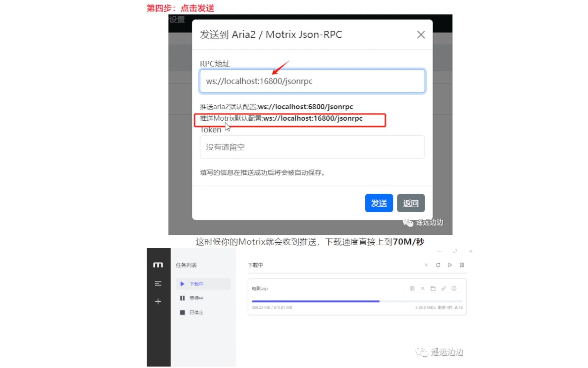Refresh the task list with the reload icon
Screen dimensions: 588x368
point(438,265)
